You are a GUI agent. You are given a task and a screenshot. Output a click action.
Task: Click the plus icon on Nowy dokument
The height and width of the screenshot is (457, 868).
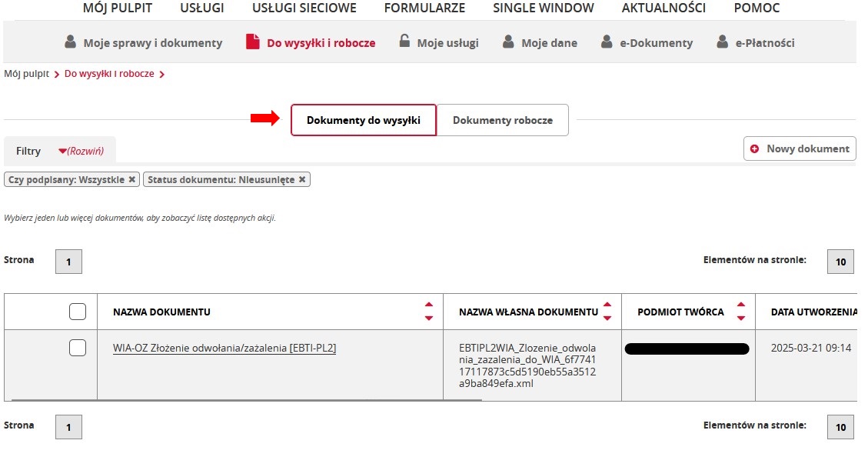(x=753, y=148)
